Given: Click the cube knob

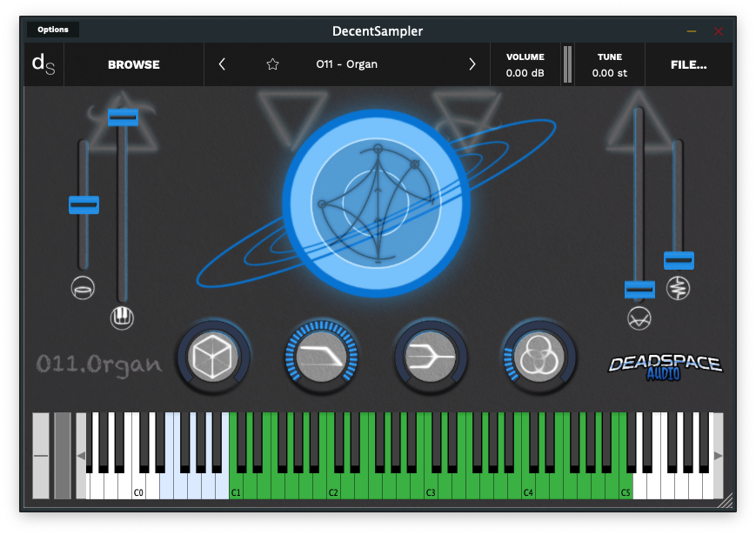Looking at the screenshot, I should coord(212,358).
